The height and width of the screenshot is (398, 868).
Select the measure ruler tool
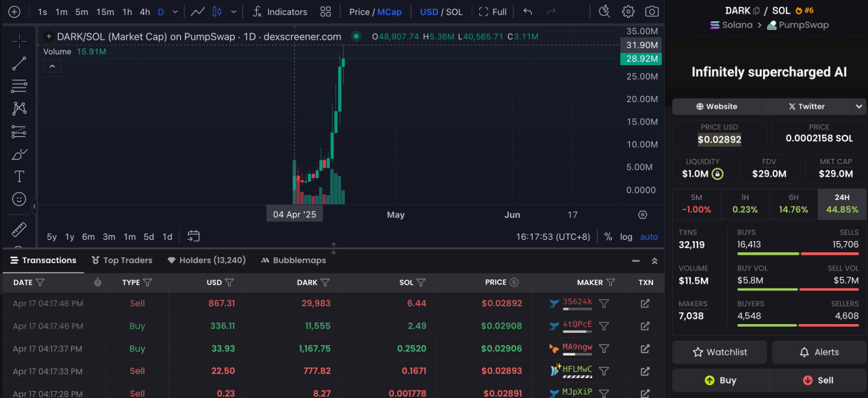[x=19, y=229]
